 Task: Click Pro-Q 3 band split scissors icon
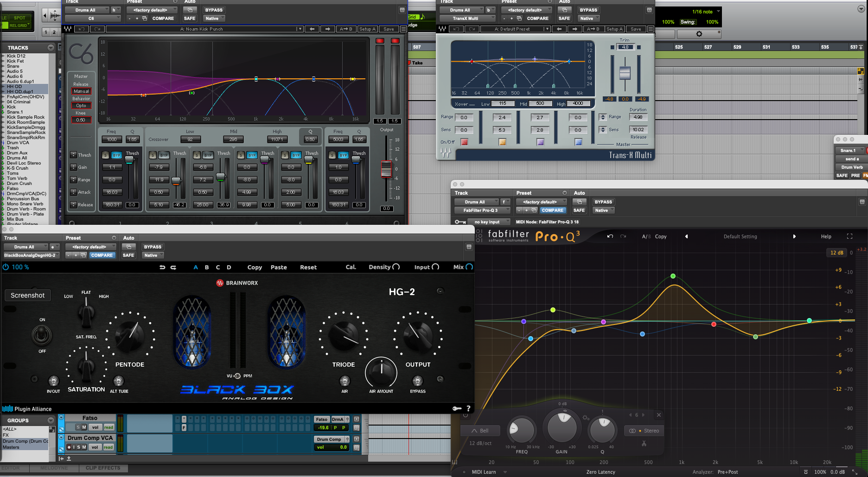(644, 444)
